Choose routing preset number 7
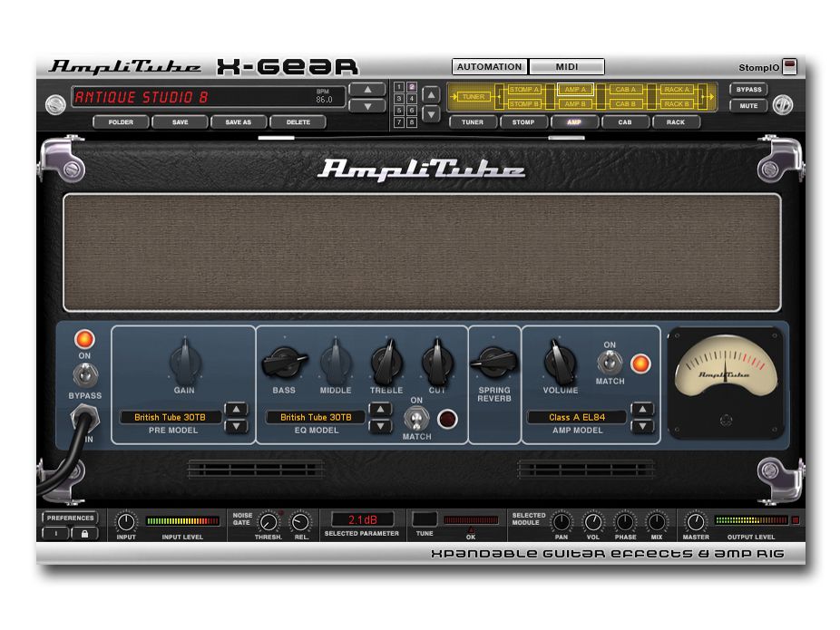This screenshot has width=840, height=630. (x=399, y=122)
